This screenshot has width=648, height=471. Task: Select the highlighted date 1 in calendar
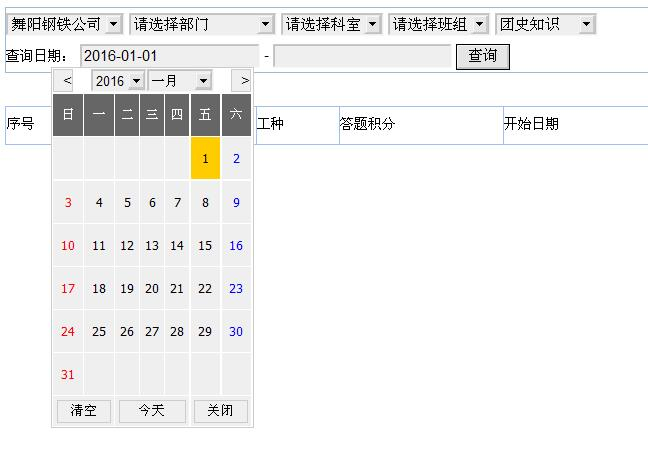point(205,158)
